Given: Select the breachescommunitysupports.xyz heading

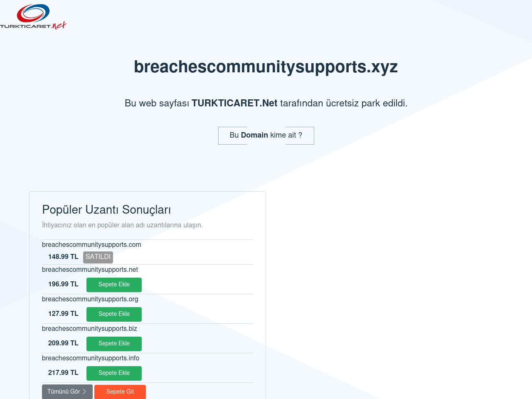Looking at the screenshot, I should [266, 66].
